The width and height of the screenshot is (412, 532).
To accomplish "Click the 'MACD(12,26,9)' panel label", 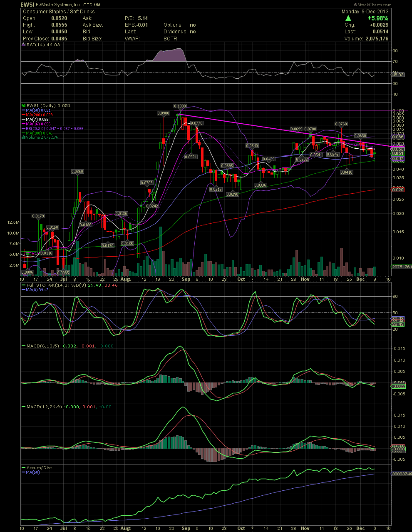I will point(45,407).
